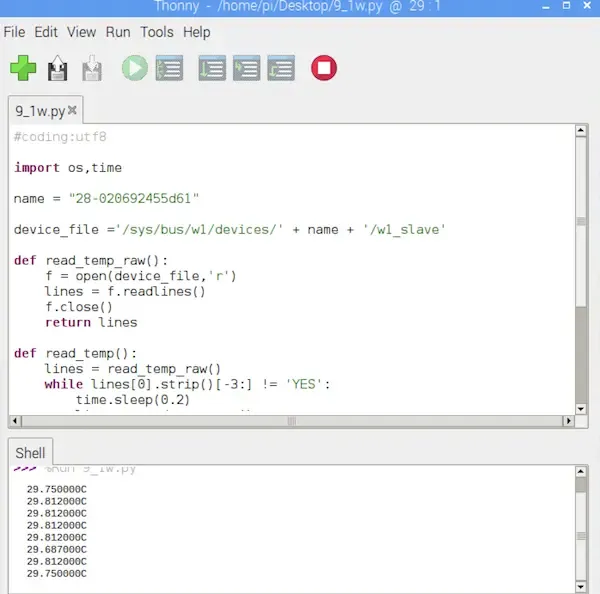The width and height of the screenshot is (600, 594).
Task: Click Shell scrollbar down arrow
Action: 580,587
